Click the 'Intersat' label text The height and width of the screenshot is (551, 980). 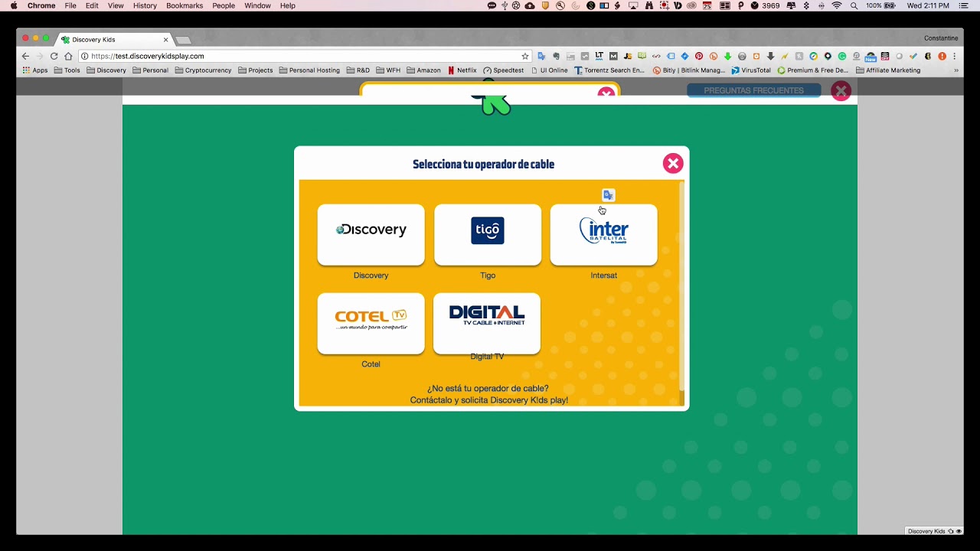click(x=603, y=275)
